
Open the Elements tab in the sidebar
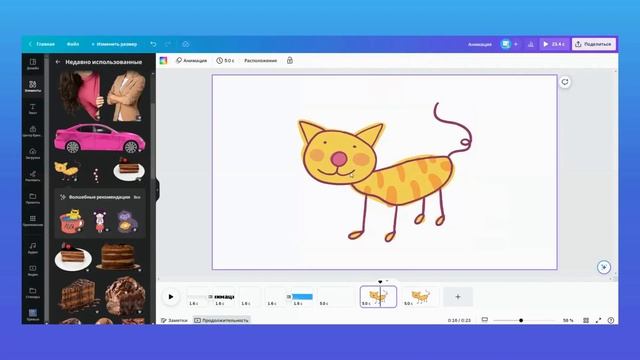coord(33,86)
